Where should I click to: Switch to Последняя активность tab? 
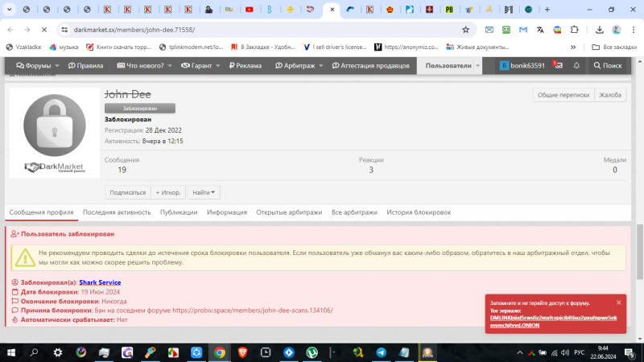click(117, 212)
